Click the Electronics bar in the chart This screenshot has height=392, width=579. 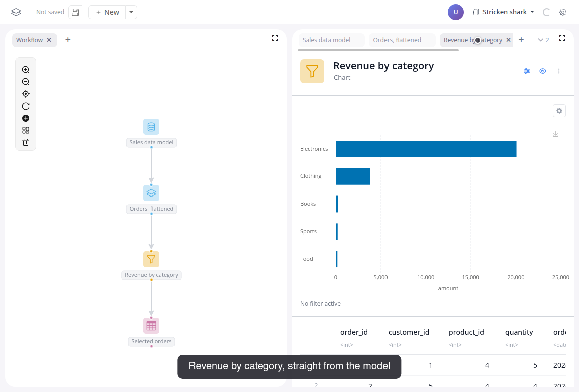(x=426, y=149)
